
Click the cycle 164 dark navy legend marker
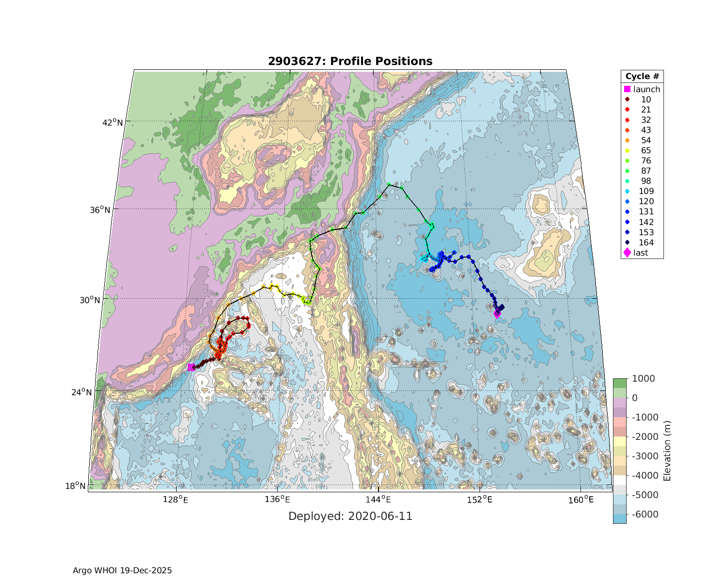click(x=627, y=242)
